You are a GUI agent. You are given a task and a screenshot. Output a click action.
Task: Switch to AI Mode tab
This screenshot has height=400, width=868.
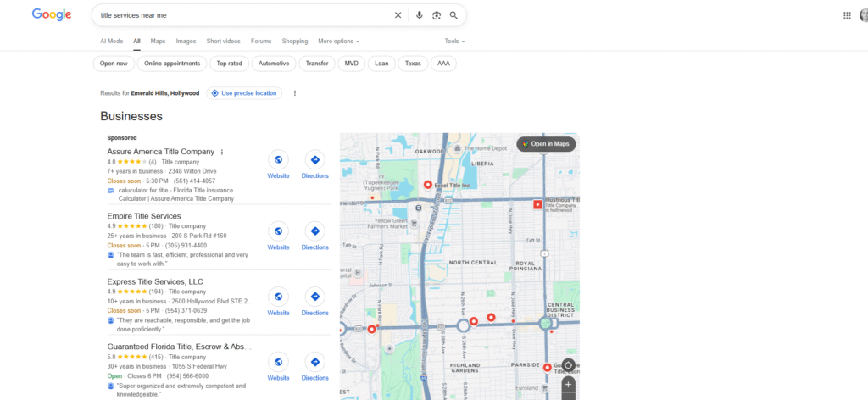111,41
